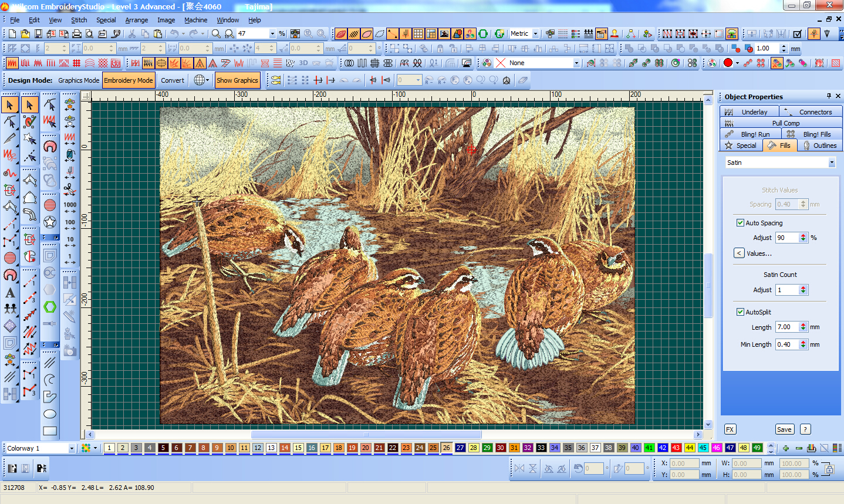844x504 pixels.
Task: Switch to the Underlay tab
Action: (x=750, y=111)
